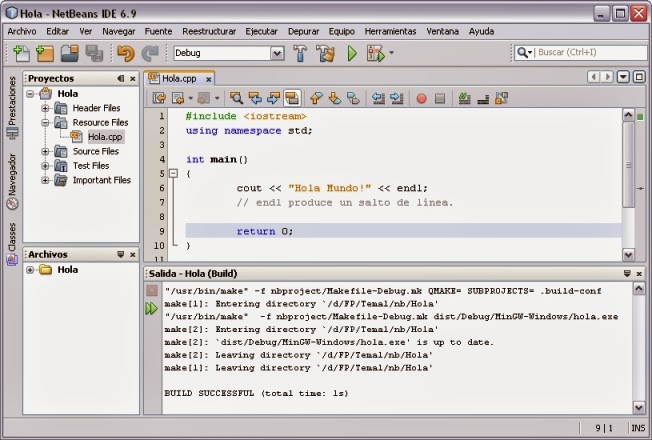
Task: Click the editor vertical scrollbar thumb
Action: tap(628, 165)
